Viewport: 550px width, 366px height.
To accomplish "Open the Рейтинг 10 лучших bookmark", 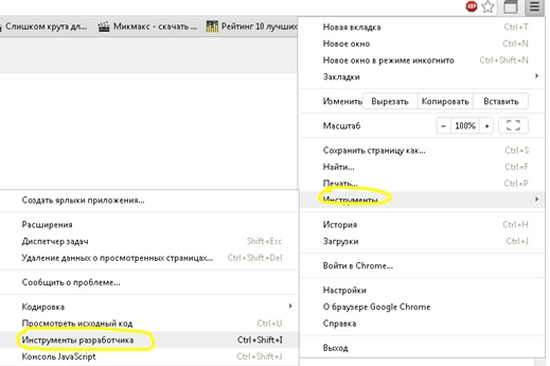I will point(251,27).
